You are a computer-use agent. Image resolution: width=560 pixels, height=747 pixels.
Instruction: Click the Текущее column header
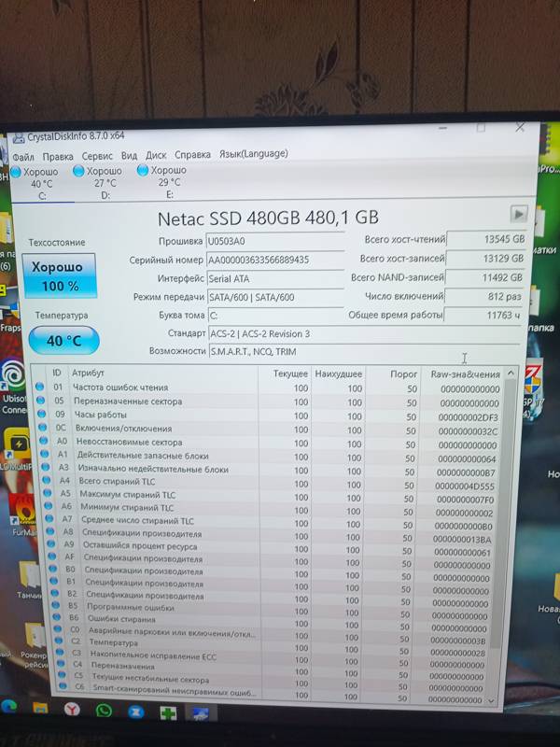(290, 373)
